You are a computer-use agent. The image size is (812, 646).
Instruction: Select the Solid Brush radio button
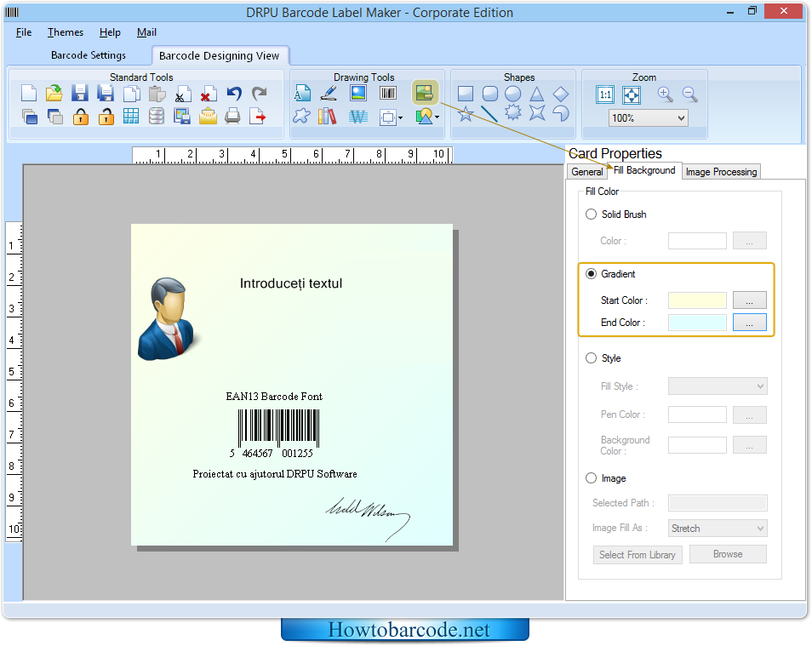[x=591, y=214]
